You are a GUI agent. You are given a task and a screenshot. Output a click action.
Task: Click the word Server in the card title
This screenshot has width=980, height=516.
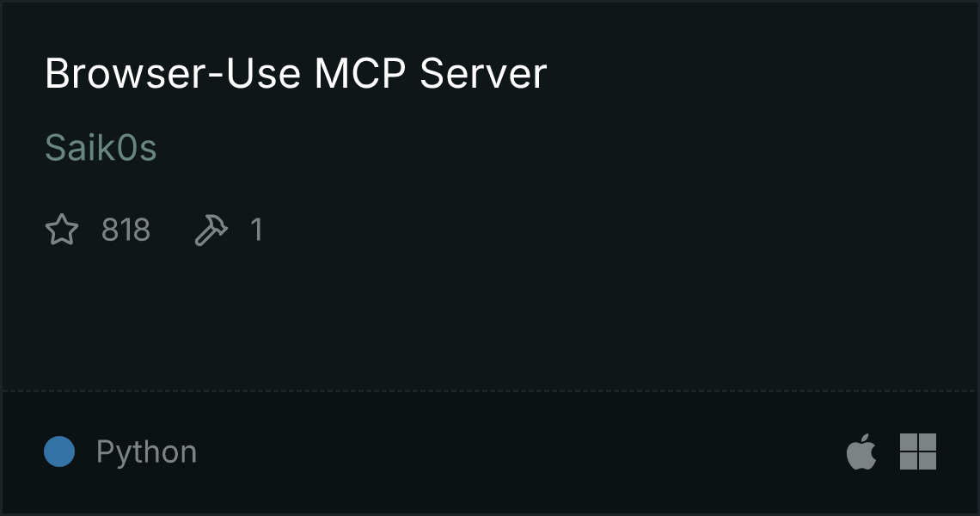click(x=483, y=73)
